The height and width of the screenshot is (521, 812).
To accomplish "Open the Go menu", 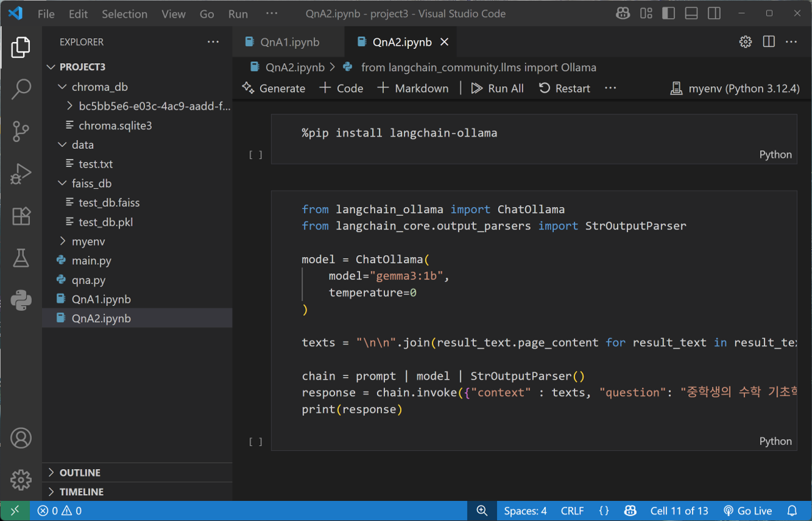I will [207, 14].
